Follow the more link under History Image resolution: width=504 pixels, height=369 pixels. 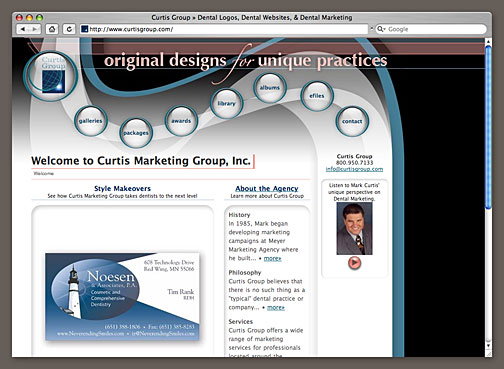point(273,258)
